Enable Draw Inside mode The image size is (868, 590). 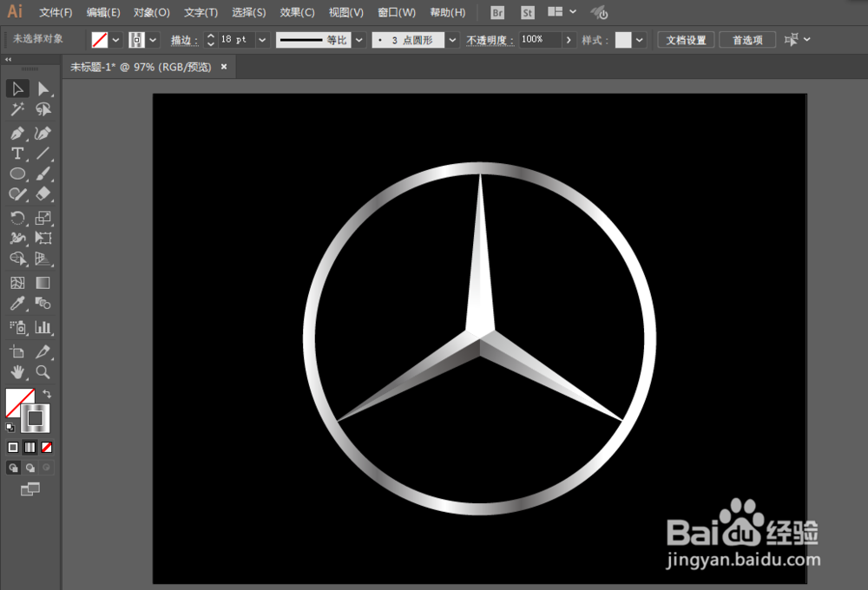pos(47,468)
